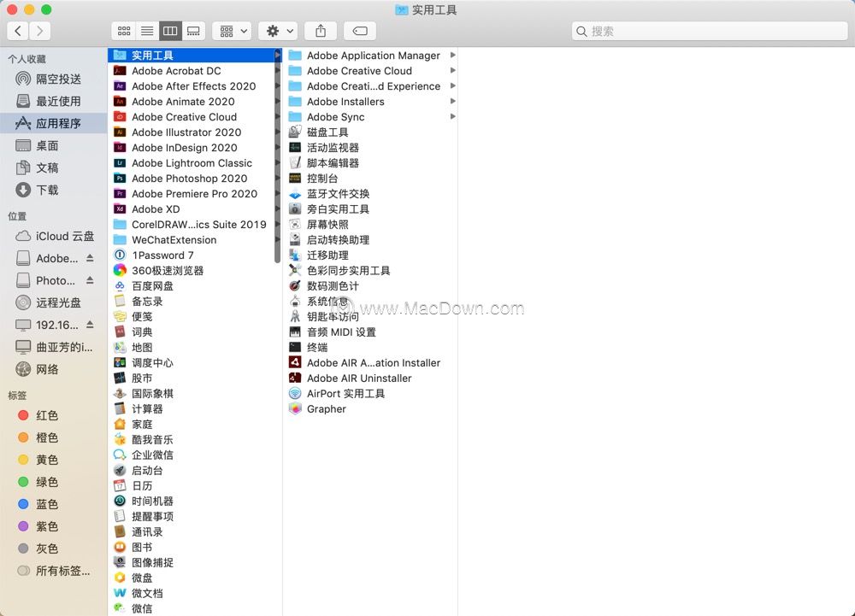Show all tags via 所有标签...
The image size is (855, 616).
[x=53, y=571]
